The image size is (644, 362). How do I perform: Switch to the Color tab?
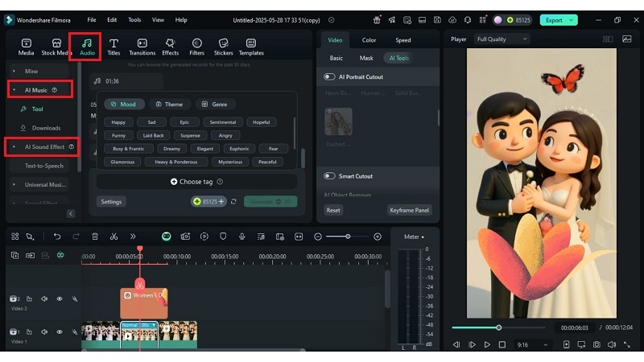tap(369, 39)
